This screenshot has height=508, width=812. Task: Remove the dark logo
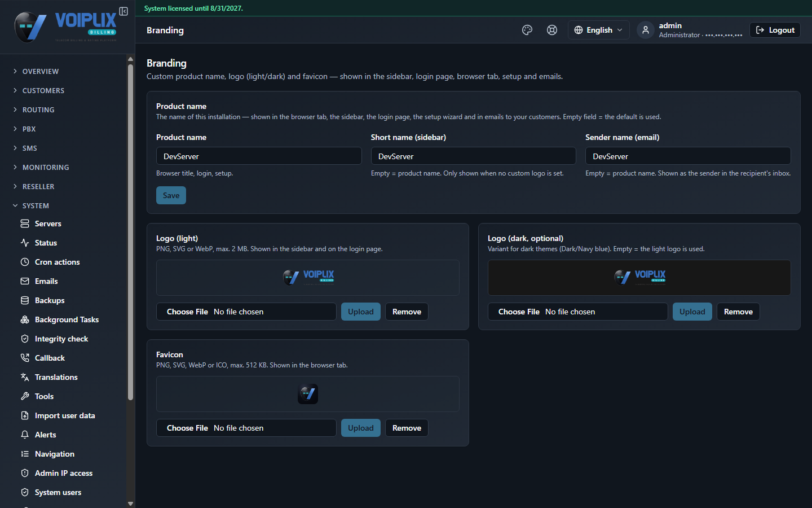click(x=738, y=312)
